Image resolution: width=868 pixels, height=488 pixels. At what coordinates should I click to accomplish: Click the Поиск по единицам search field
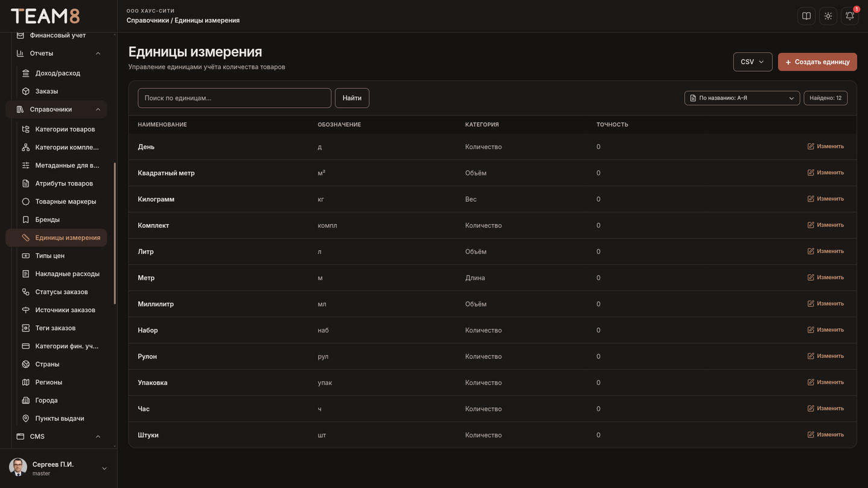pos(234,98)
